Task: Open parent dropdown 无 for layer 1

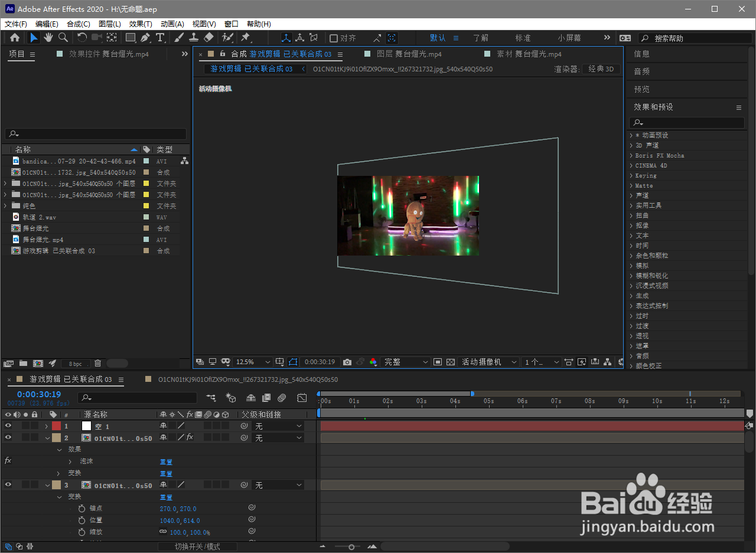Action: click(x=278, y=426)
